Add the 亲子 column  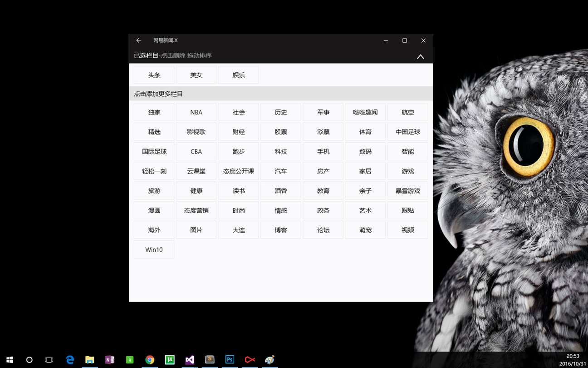[365, 191]
